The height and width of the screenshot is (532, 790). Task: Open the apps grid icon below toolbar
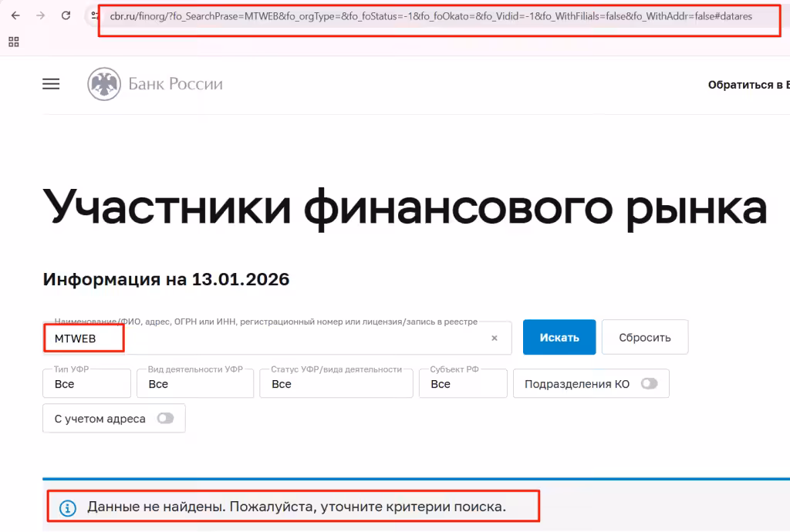(14, 42)
